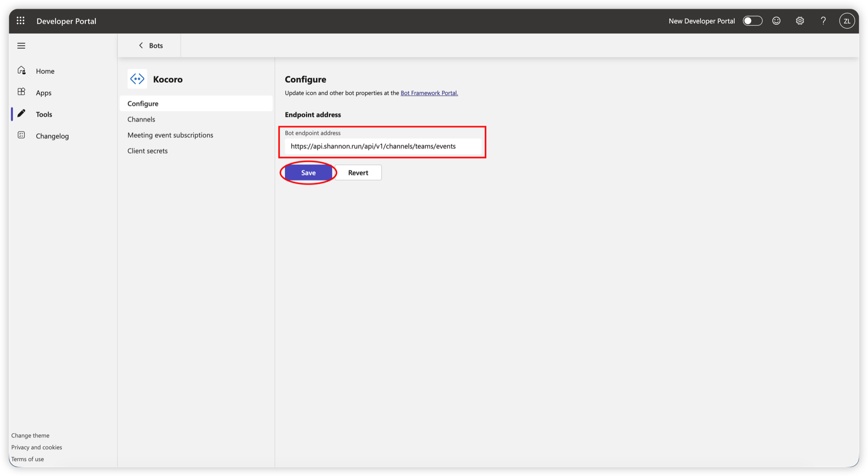This screenshot has width=868, height=476.
Task: Revert the endpoint address changes
Action: click(358, 172)
